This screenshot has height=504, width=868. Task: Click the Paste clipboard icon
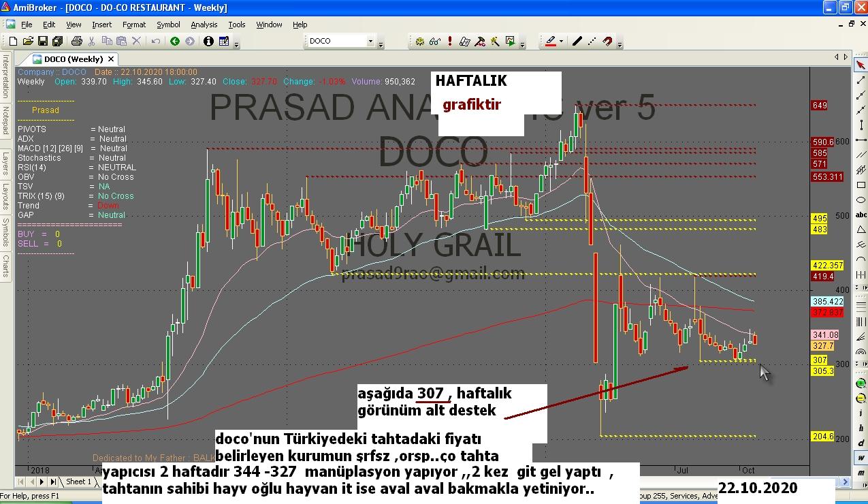click(x=122, y=42)
